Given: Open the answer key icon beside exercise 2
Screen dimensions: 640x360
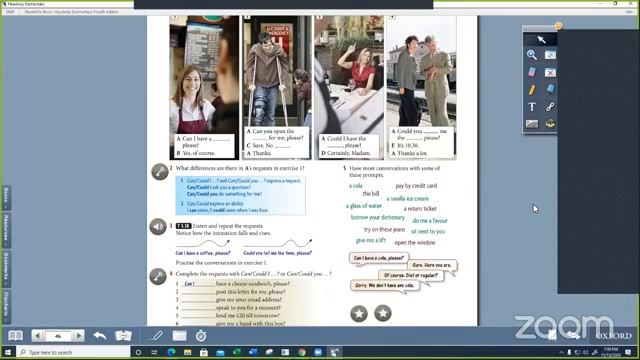Looking at the screenshot, I should 159,172.
